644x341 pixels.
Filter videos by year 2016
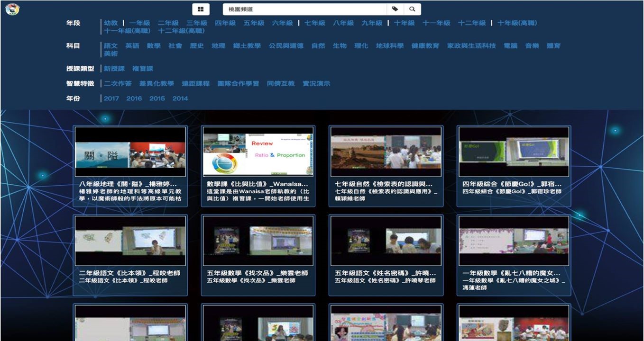(x=134, y=99)
